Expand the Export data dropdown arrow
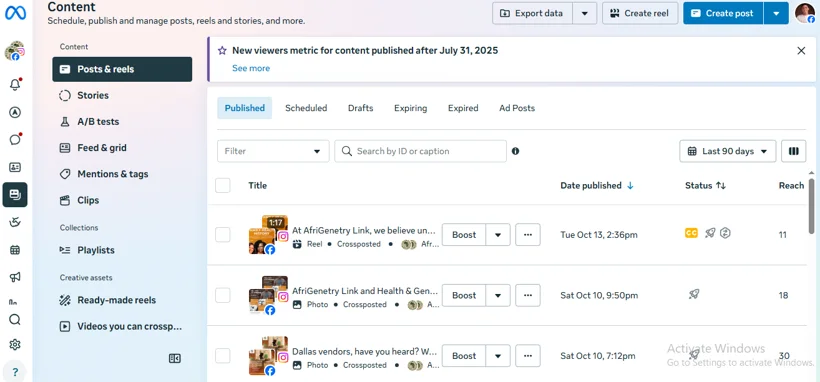 pos(585,13)
